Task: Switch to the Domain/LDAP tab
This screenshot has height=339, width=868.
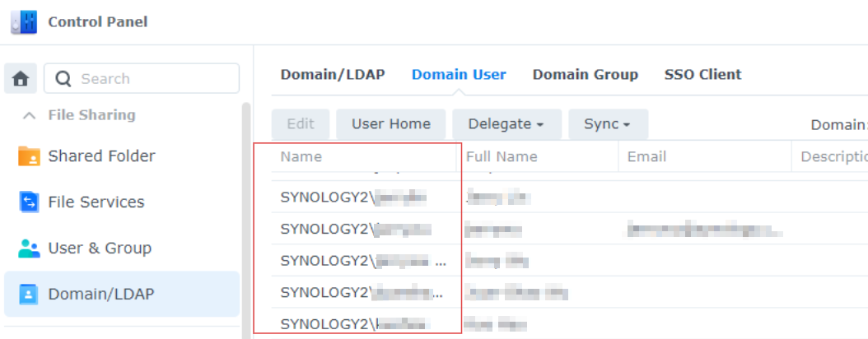Action: pos(333,74)
